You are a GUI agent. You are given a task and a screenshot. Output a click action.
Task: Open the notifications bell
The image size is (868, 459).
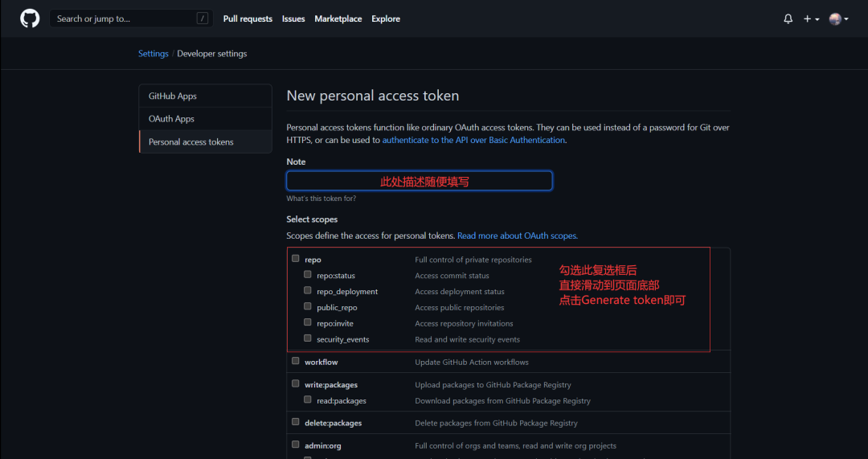click(x=788, y=18)
